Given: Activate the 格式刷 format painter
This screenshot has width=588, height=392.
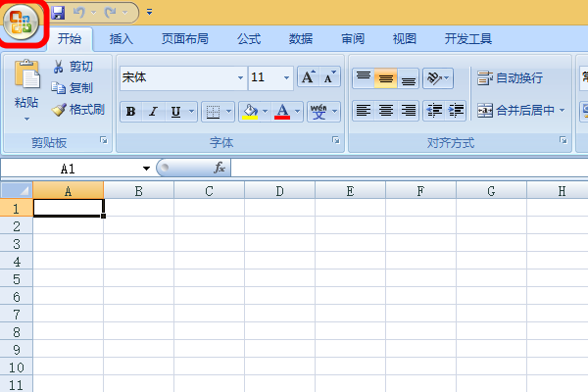Looking at the screenshot, I should point(78,110).
